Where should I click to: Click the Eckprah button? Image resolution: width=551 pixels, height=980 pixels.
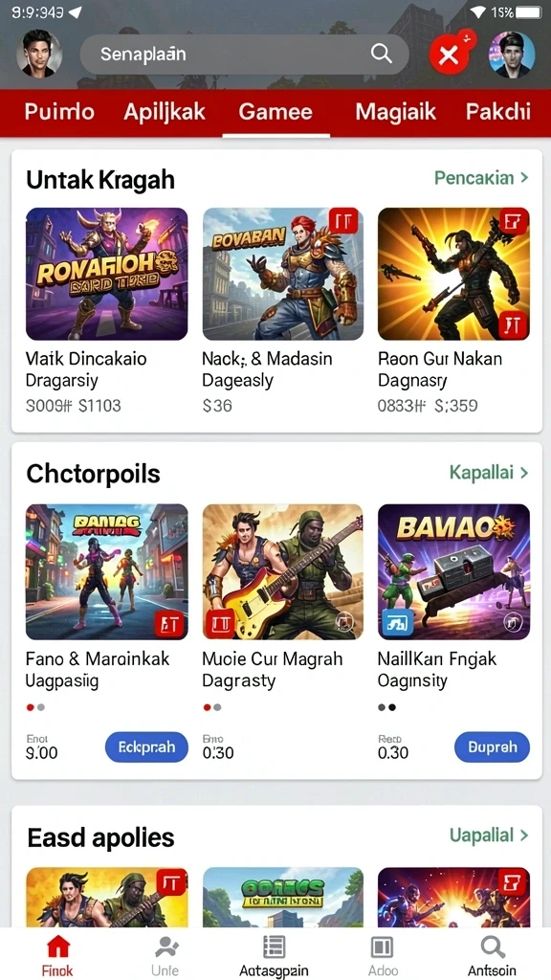(146, 746)
